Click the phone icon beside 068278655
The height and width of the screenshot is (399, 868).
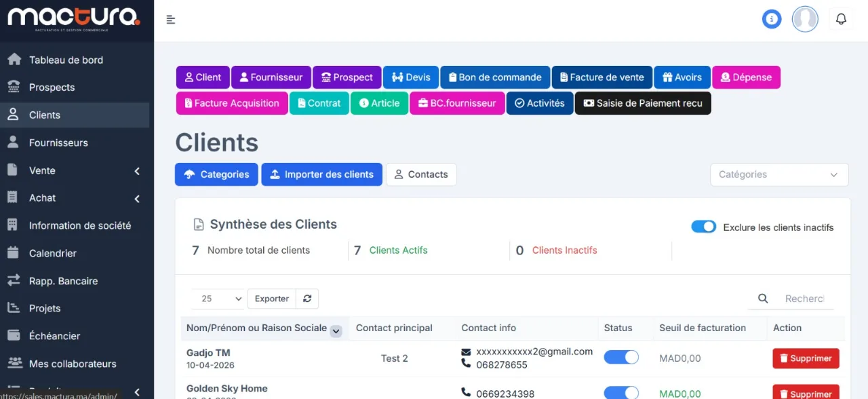click(466, 364)
